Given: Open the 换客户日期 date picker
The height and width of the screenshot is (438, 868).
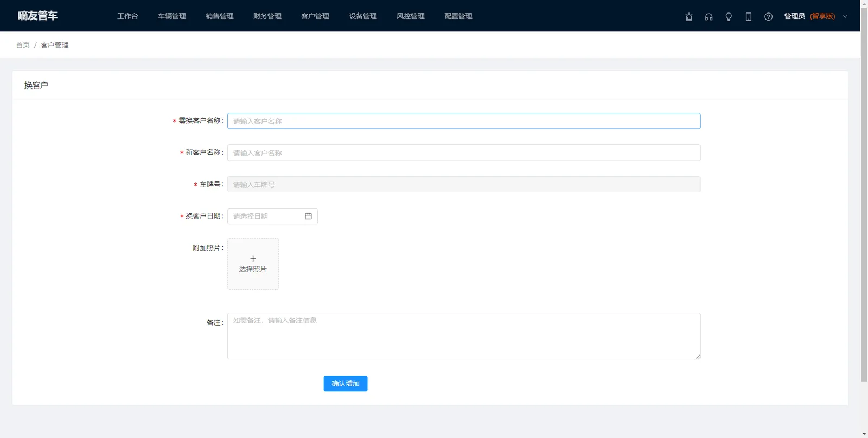Looking at the screenshot, I should coord(272,216).
